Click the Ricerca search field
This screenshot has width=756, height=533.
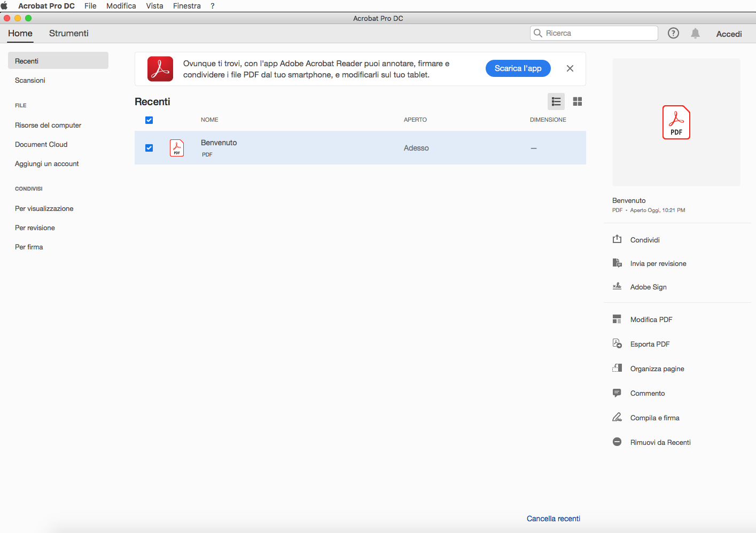coord(594,33)
